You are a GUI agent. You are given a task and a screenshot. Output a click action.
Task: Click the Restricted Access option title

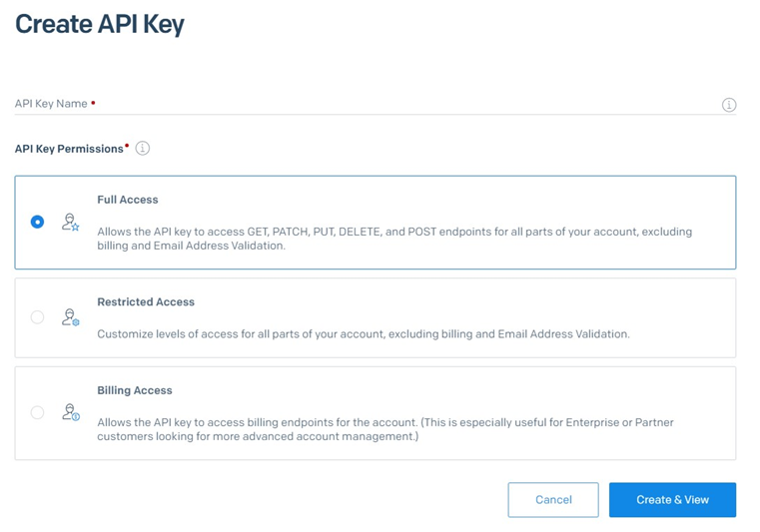(146, 301)
